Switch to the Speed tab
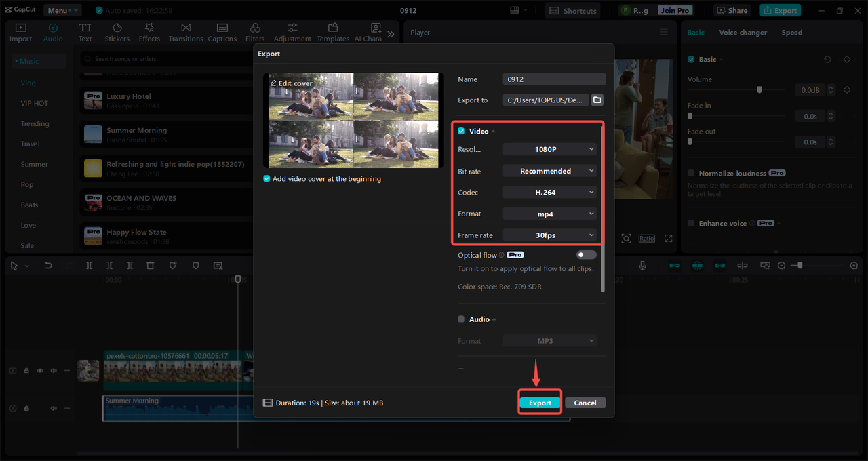 click(x=792, y=32)
